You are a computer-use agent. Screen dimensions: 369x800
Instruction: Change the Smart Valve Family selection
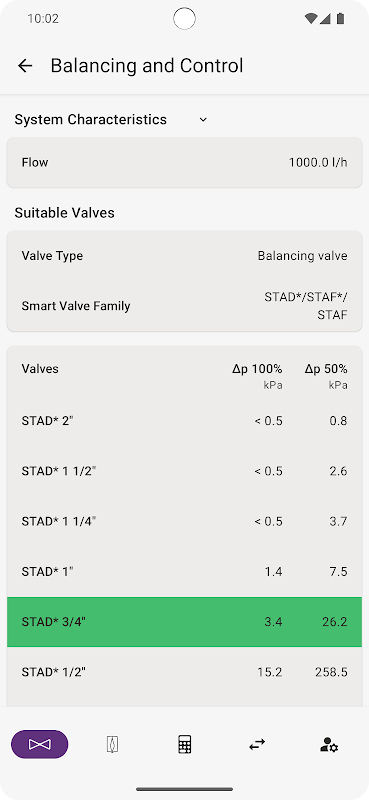[x=184, y=306]
